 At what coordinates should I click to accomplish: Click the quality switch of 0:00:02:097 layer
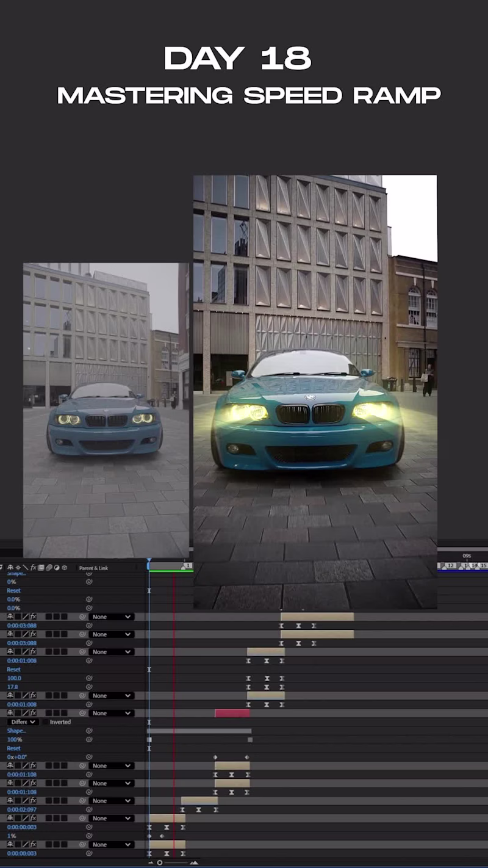(26, 801)
